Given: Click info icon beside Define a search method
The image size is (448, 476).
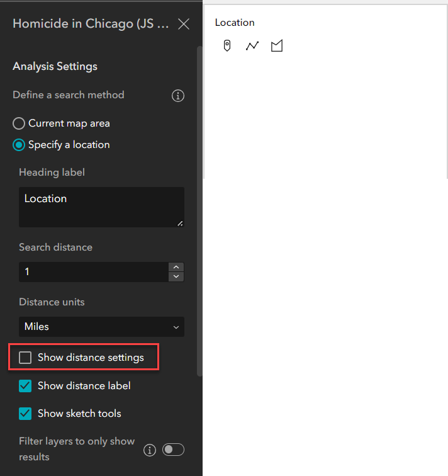Looking at the screenshot, I should click(178, 96).
